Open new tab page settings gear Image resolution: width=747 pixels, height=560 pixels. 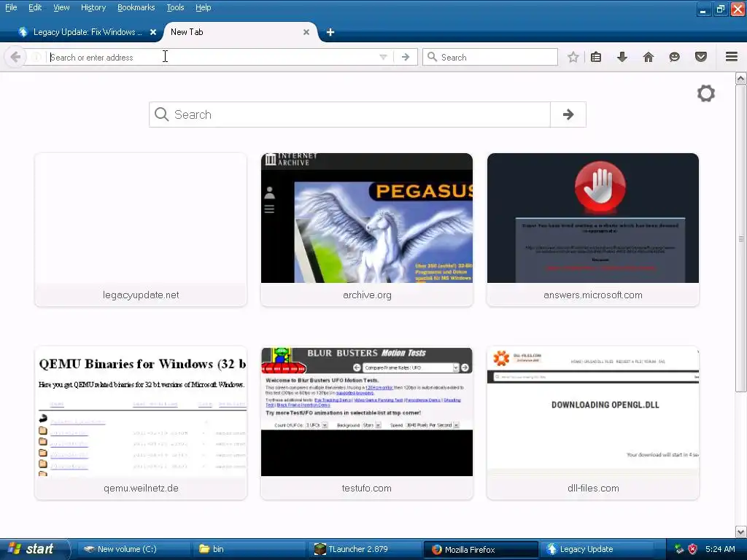706,93
